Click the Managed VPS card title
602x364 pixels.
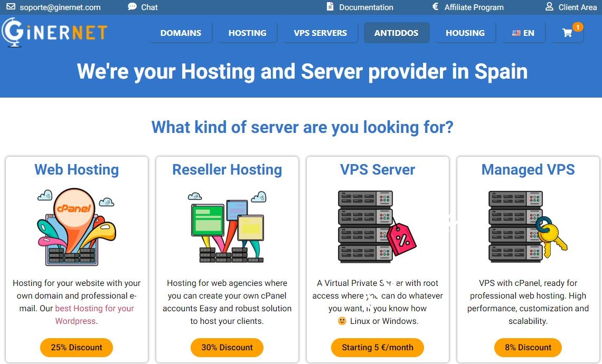pos(528,169)
